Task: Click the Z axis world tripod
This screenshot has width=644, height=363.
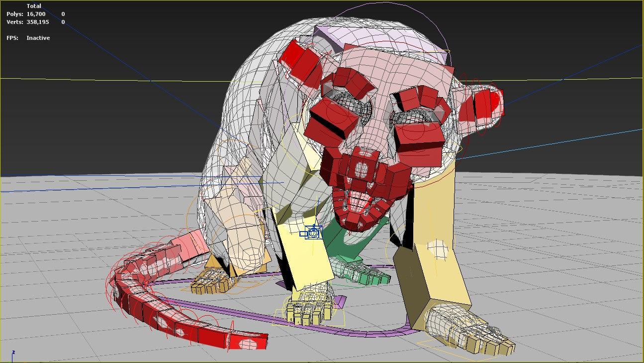Action: (13, 352)
